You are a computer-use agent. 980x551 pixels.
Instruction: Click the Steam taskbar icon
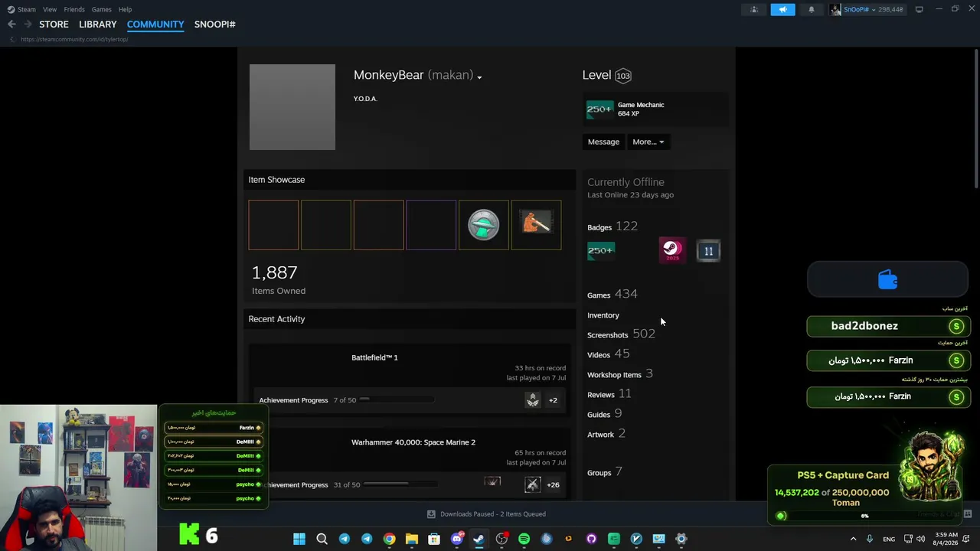pos(479,539)
